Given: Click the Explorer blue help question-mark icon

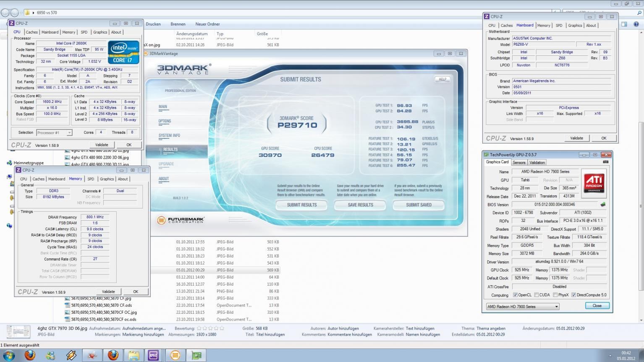Looking at the screenshot, I should (x=637, y=24).
